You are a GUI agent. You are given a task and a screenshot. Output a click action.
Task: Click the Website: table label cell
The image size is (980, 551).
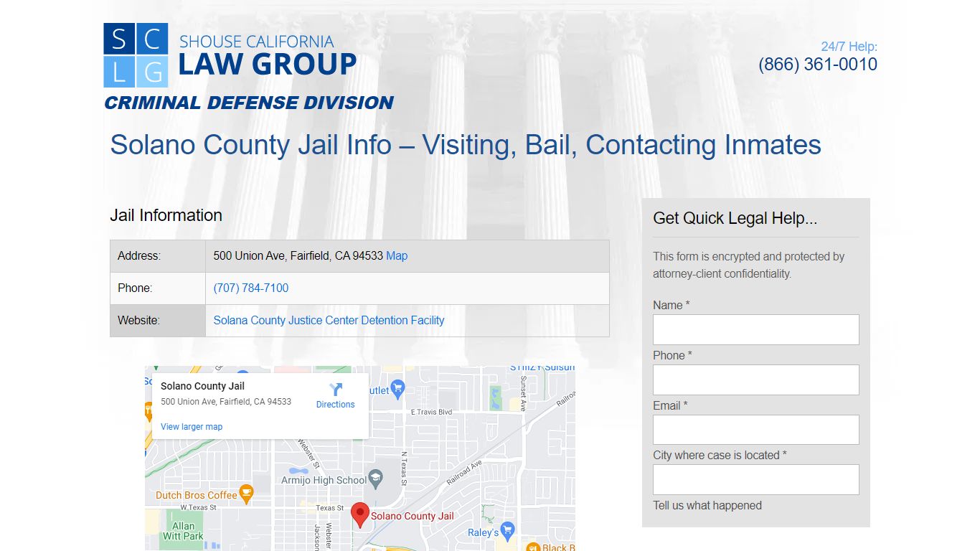[x=158, y=321]
